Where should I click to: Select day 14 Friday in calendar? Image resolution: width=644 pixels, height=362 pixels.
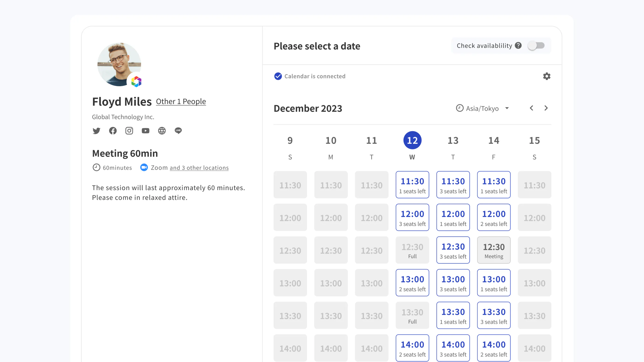pyautogui.click(x=494, y=140)
